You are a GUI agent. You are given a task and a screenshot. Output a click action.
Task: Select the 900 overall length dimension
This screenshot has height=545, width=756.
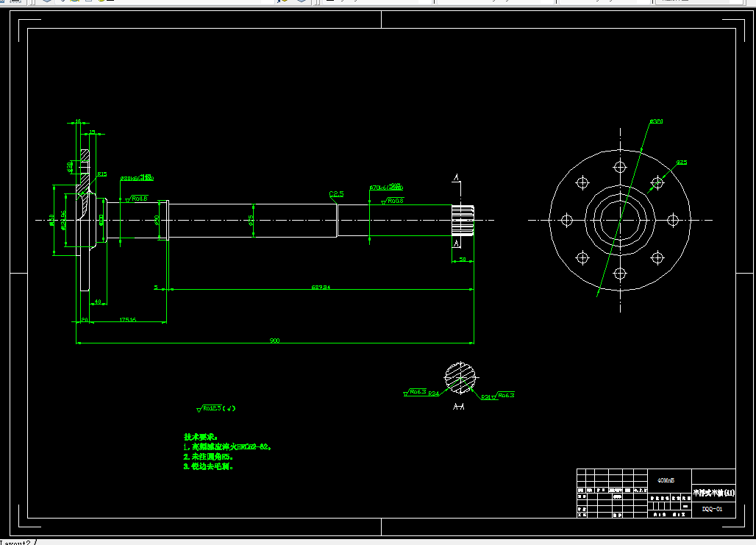pos(274,341)
